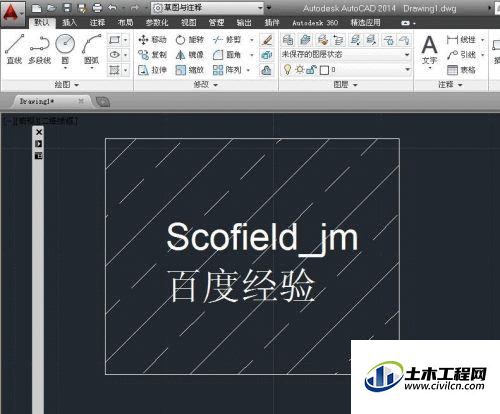This screenshot has height=414, width=500.
Task: Switch to the 精选应用 ribbon tab
Action: [x=366, y=23]
